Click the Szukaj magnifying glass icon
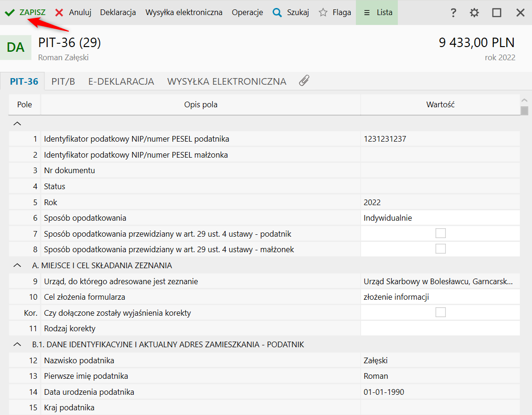 (x=277, y=13)
